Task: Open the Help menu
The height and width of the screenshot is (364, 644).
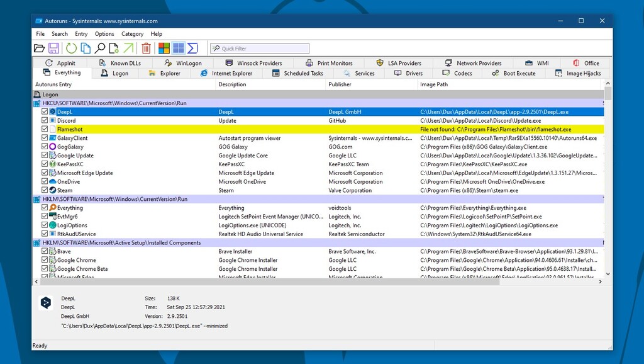Action: (x=157, y=33)
